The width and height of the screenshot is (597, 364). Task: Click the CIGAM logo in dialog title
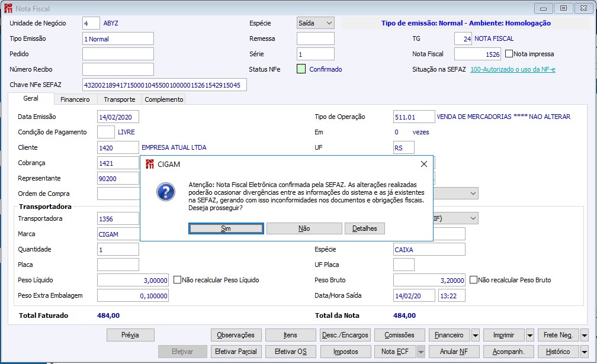(150, 164)
